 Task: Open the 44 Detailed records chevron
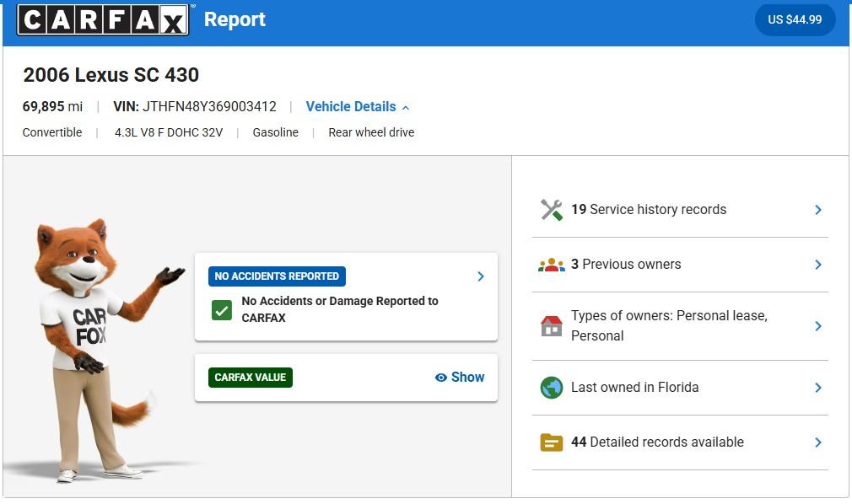point(817,442)
